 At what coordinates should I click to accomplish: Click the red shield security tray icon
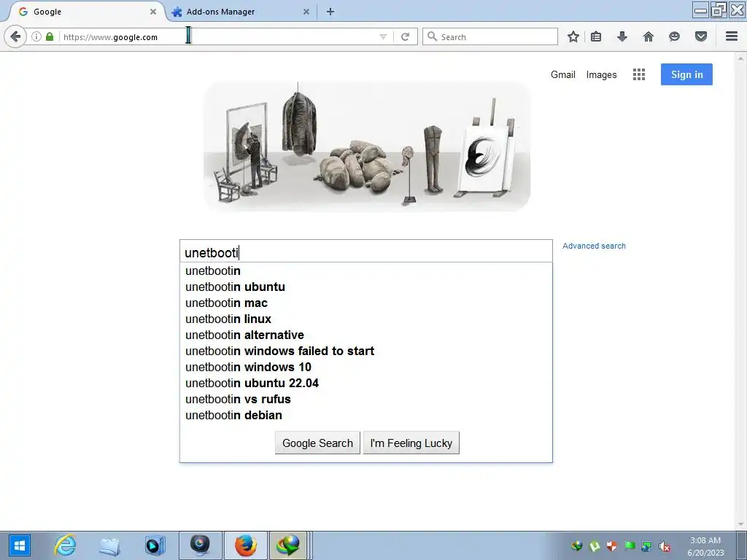coord(612,546)
